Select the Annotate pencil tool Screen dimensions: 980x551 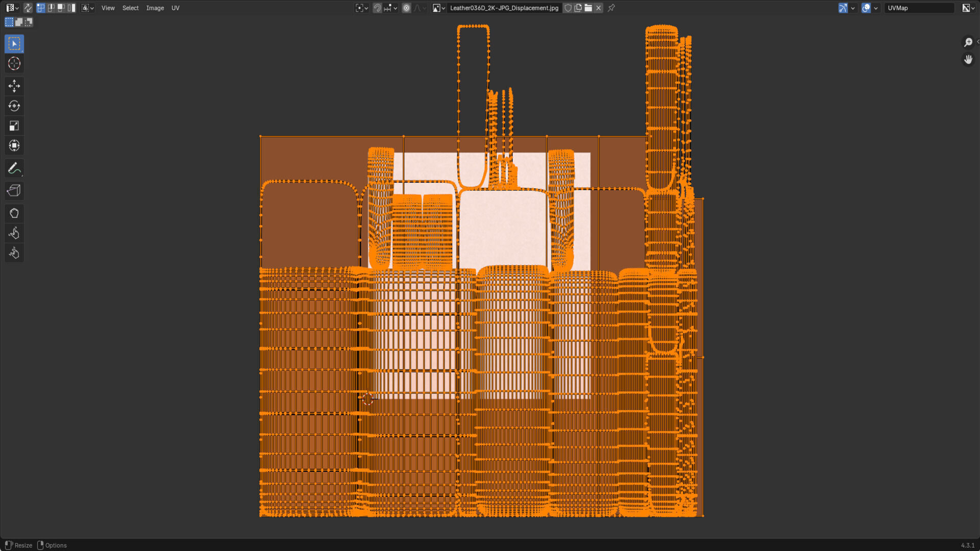14,168
